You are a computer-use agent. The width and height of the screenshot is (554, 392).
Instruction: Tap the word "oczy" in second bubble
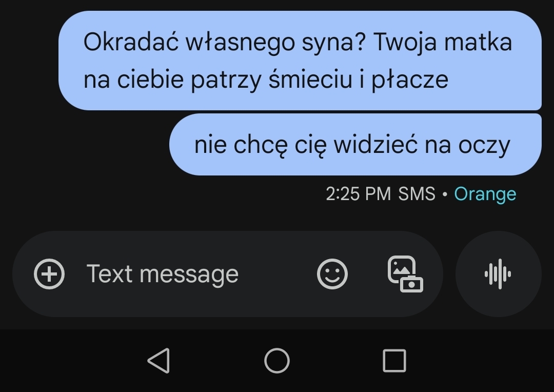click(x=484, y=145)
